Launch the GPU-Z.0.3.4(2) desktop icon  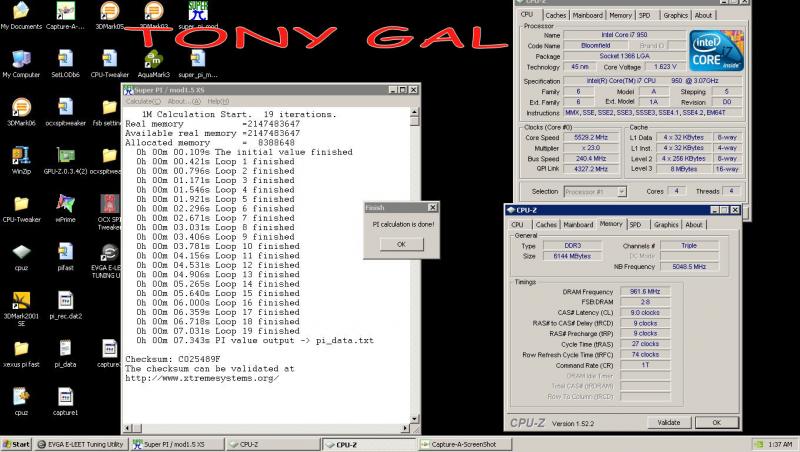(x=65, y=161)
